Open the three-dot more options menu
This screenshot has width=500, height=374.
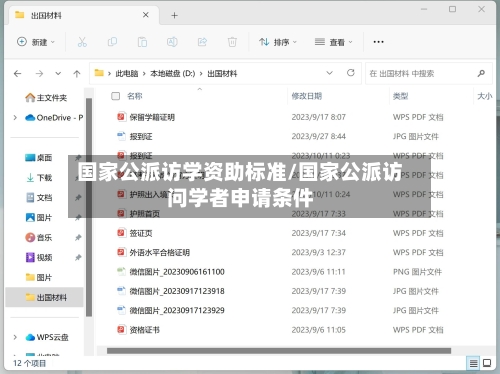coord(378,42)
